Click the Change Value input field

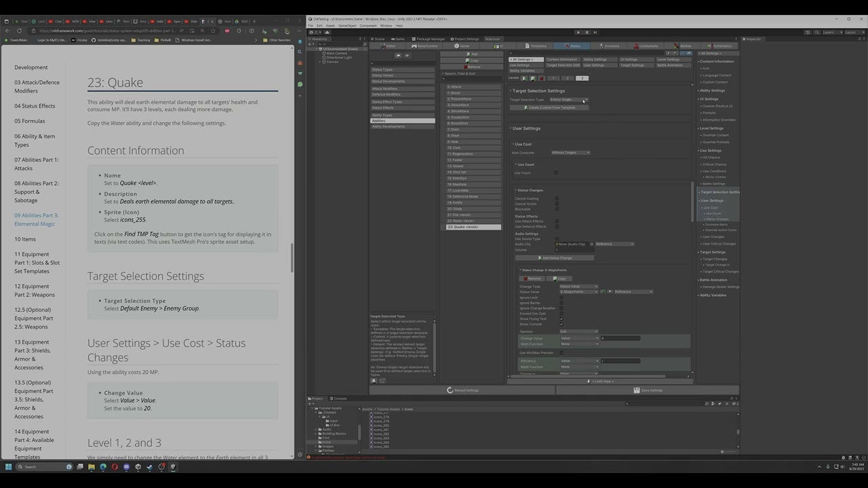point(620,338)
